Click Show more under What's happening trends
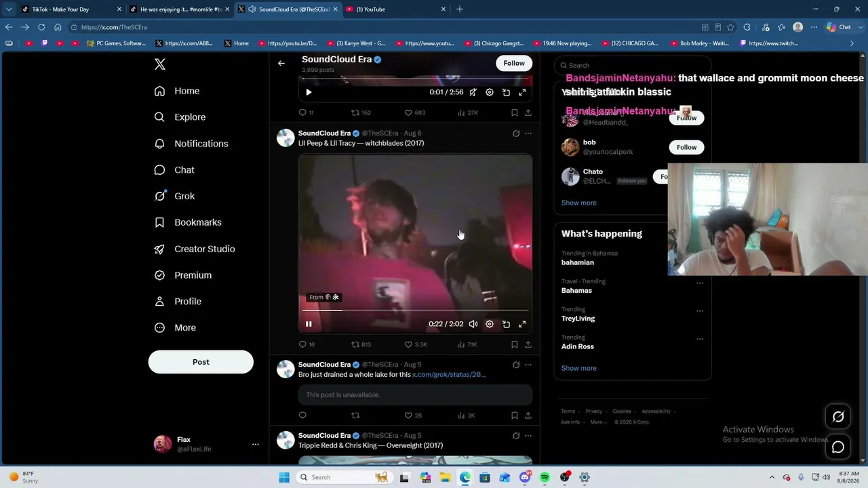The image size is (868, 488). pos(578,368)
